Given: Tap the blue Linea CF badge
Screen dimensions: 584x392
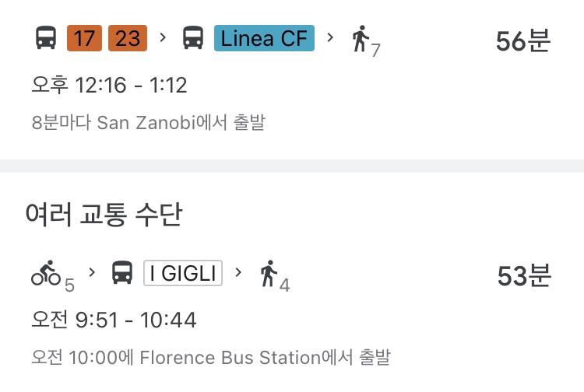Looking at the screenshot, I should tap(264, 38).
